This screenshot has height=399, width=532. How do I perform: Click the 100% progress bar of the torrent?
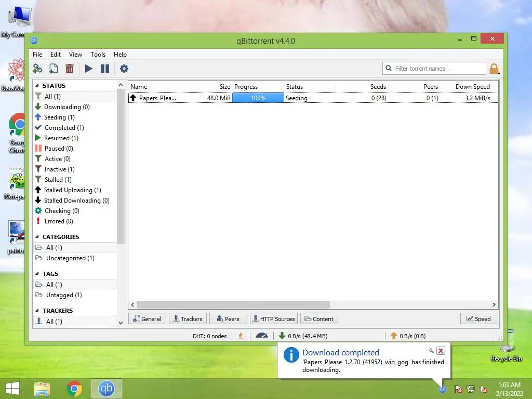258,98
